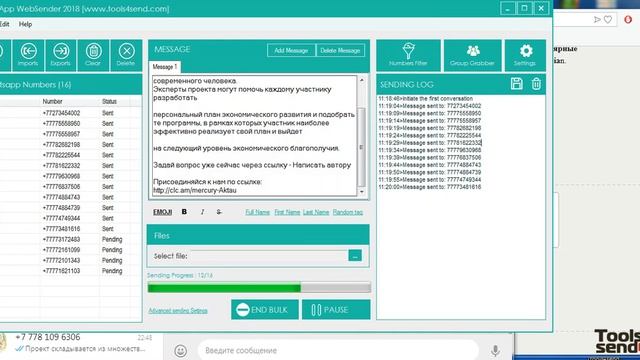Image resolution: width=640 pixels, height=360 pixels.
Task: Toggle bold formatting B
Action: coord(184,212)
